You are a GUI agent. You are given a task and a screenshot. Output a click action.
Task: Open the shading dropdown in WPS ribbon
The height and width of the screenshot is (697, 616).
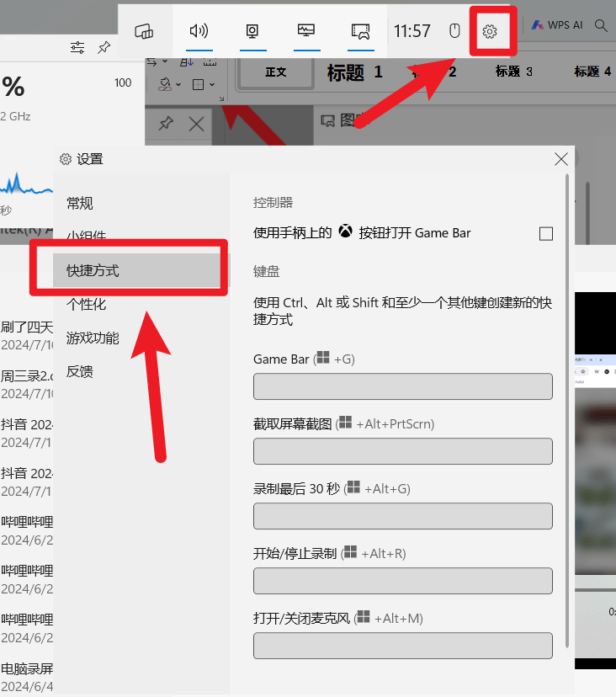(178, 84)
